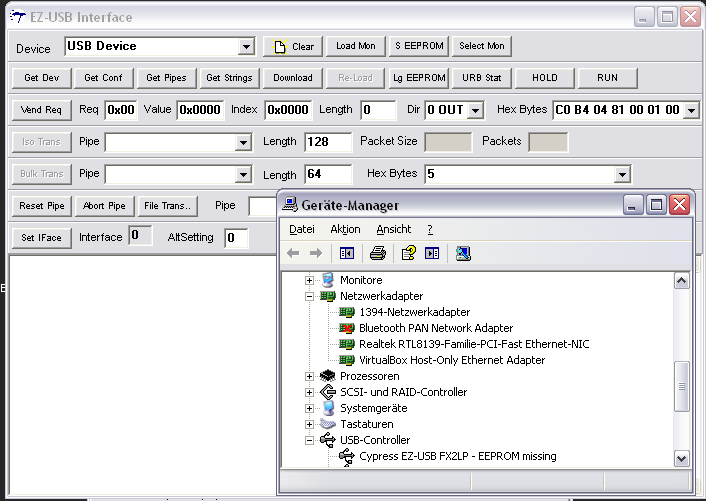The height and width of the screenshot is (501, 706).
Task: Open the Aktion menu
Action: [345, 230]
